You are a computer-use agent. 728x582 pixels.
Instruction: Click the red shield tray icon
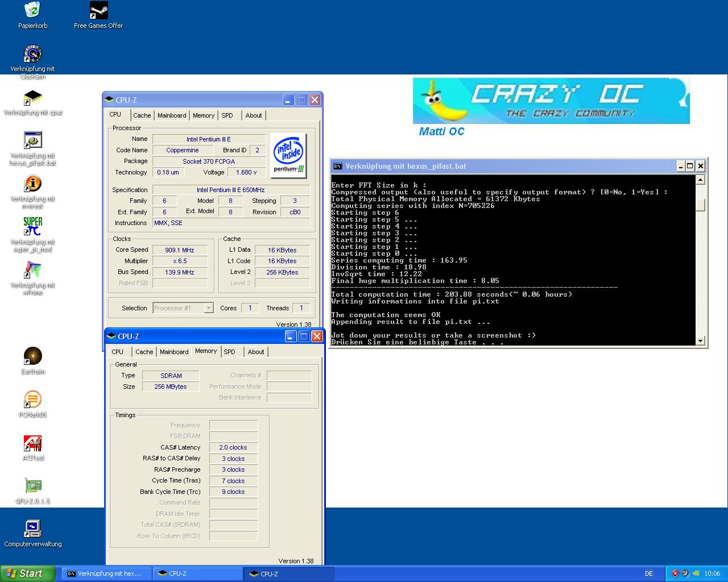(x=675, y=573)
